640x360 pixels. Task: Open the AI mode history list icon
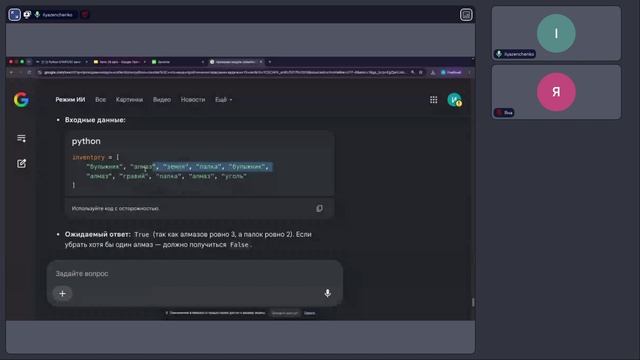point(22,138)
